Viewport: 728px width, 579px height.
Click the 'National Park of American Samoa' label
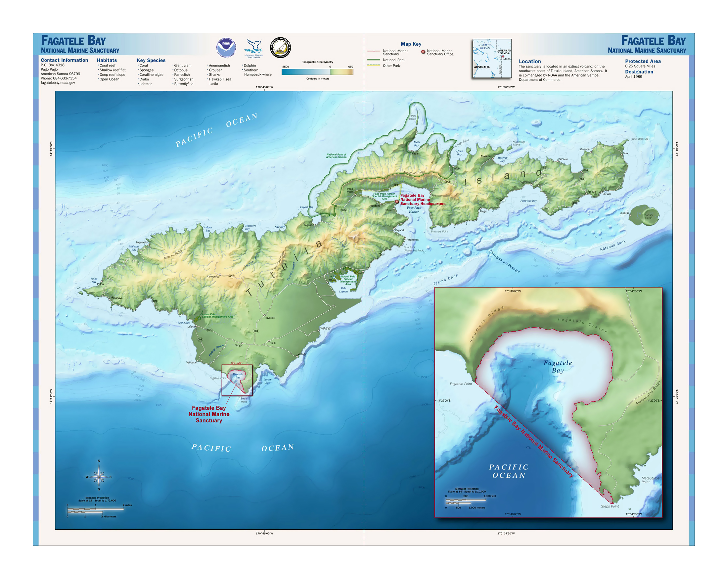coord(336,156)
